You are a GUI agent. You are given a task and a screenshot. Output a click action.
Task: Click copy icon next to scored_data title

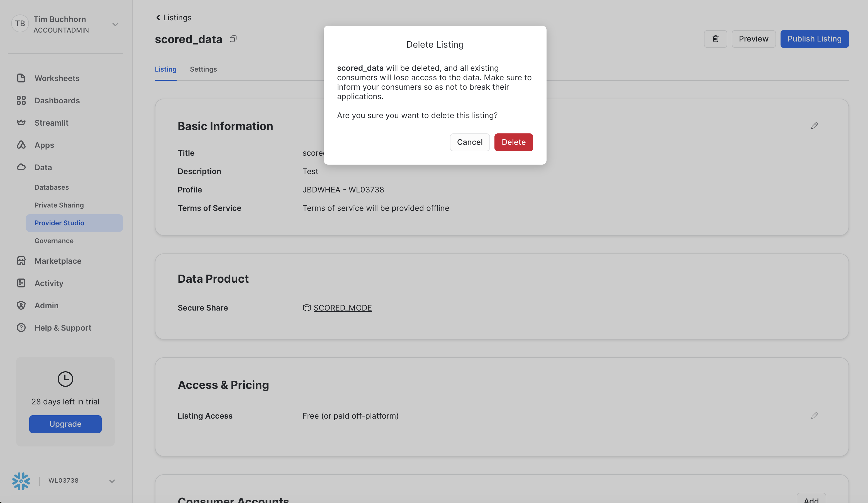click(x=233, y=39)
